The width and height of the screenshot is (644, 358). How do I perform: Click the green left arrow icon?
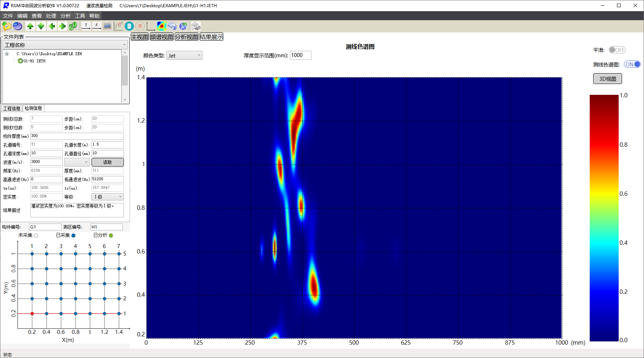pyautogui.click(x=52, y=26)
